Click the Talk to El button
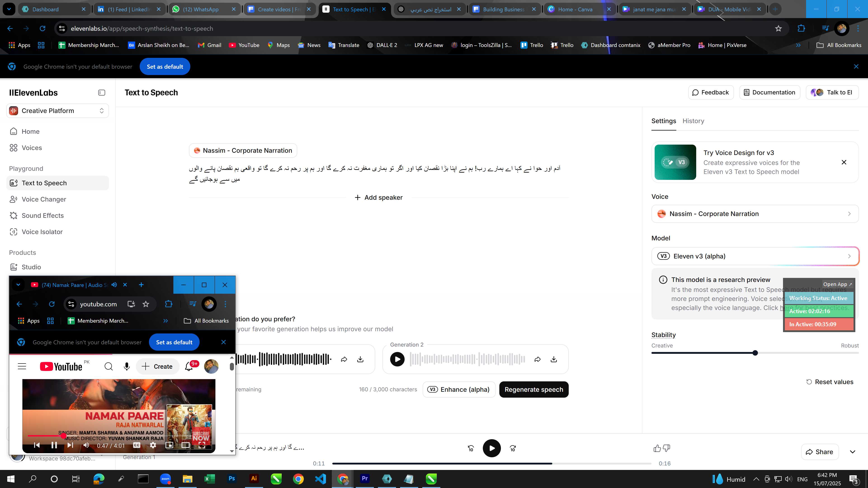Viewport: 868px width, 488px height. (x=832, y=92)
